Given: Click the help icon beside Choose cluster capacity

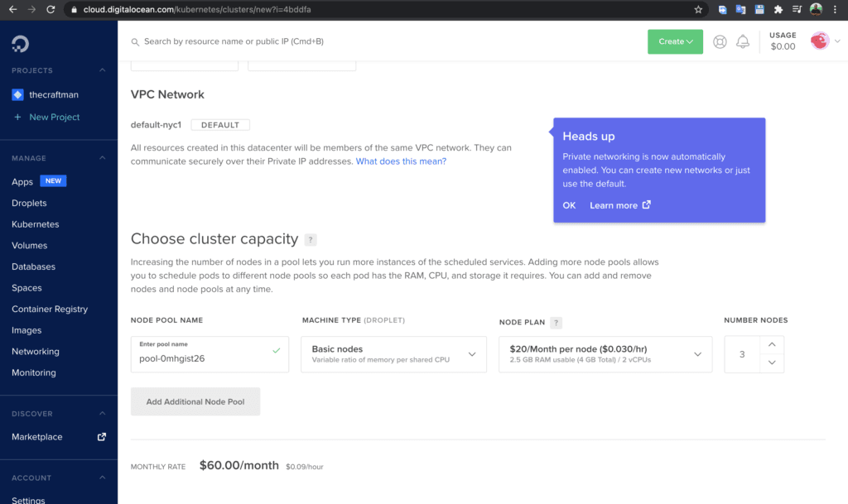Looking at the screenshot, I should pyautogui.click(x=311, y=239).
